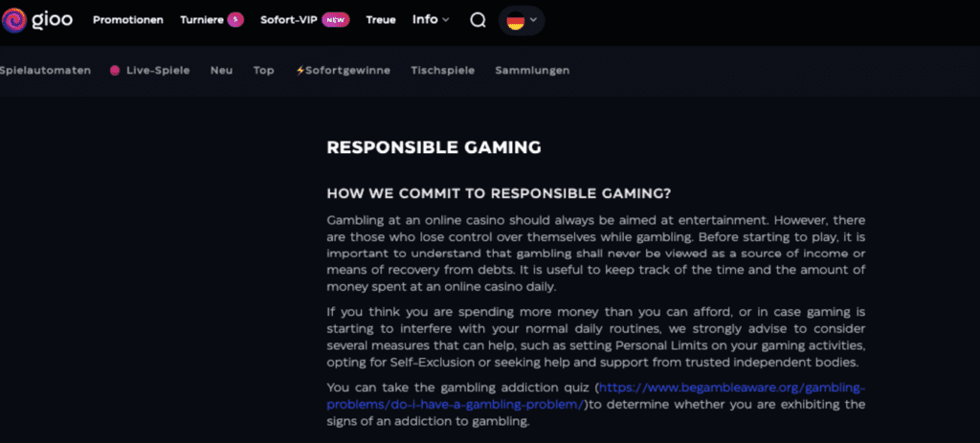Screen dimensions: 980x443
Task: Click the Responsible Gaming page heading
Action: (x=434, y=147)
